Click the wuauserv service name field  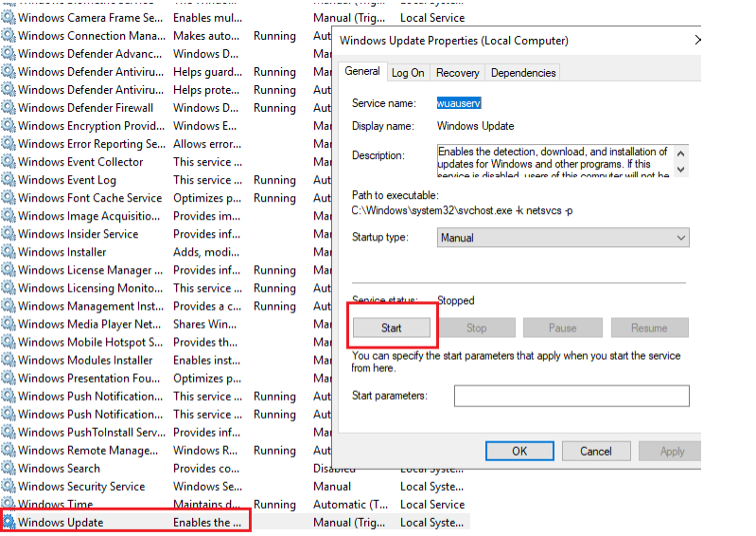point(459,103)
